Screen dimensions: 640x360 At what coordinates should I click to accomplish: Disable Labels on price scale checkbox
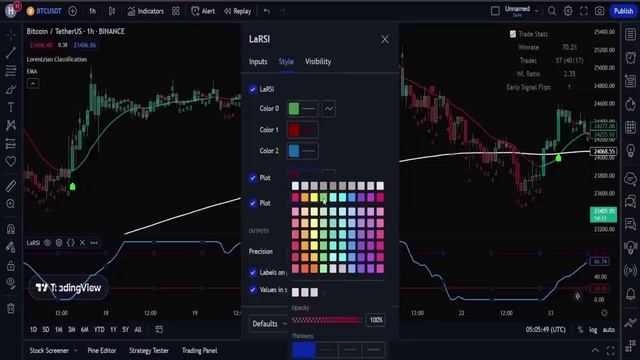click(x=253, y=272)
